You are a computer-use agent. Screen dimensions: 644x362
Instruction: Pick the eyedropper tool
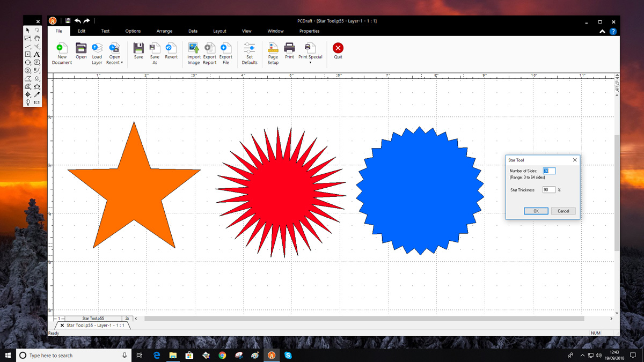coord(37,94)
